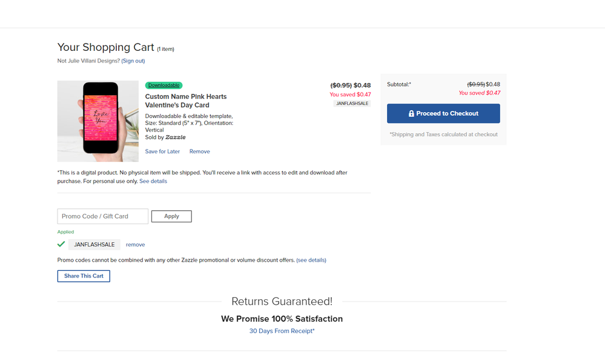Open the Custom Name Pink Hearts card title
The width and height of the screenshot is (605, 364).
(x=186, y=101)
